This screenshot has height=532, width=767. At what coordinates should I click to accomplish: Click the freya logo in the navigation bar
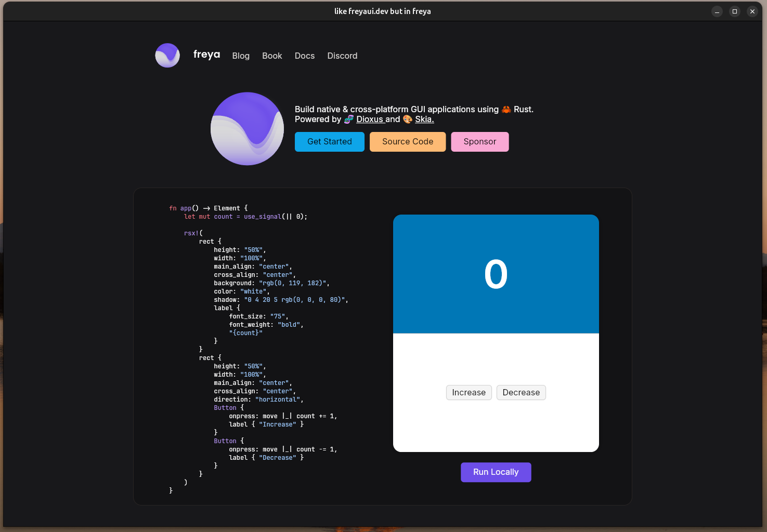click(x=167, y=55)
